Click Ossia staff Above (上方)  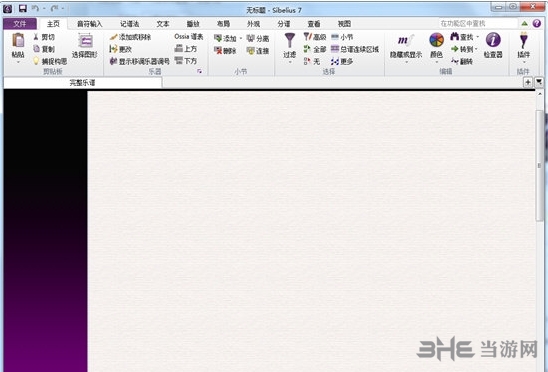[x=186, y=49]
